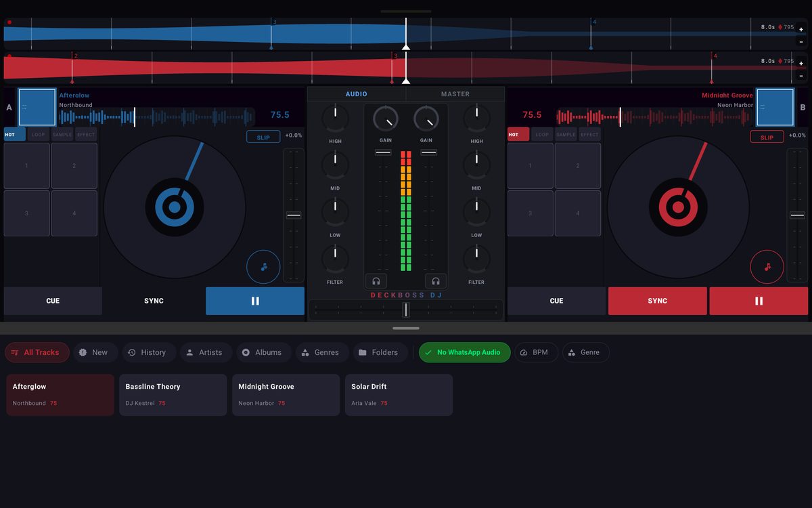Toggle SLIP mode on deck A
The image size is (812, 508).
tap(263, 137)
